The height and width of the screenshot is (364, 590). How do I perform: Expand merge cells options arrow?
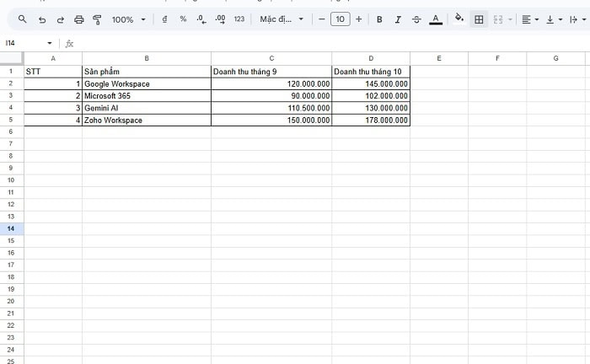coord(510,19)
